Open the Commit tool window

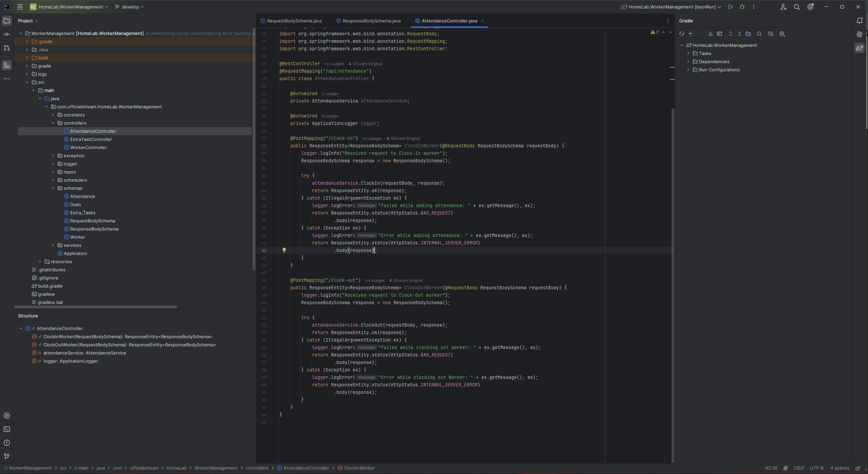click(7, 34)
